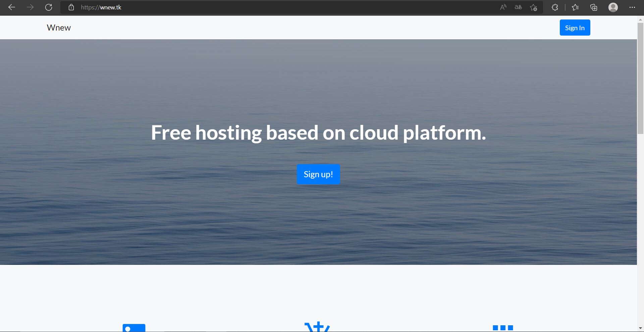Open Collections panel
This screenshot has width=644, height=332.
point(594,7)
